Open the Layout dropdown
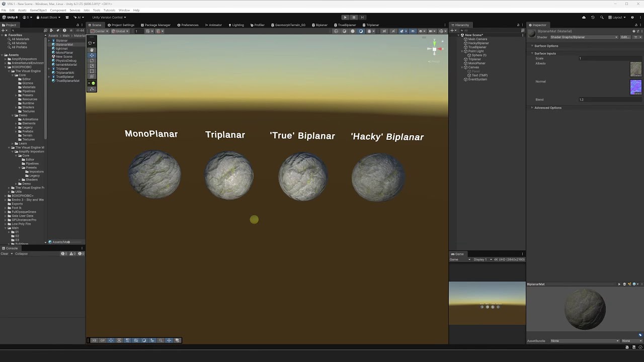 [x=617, y=17]
